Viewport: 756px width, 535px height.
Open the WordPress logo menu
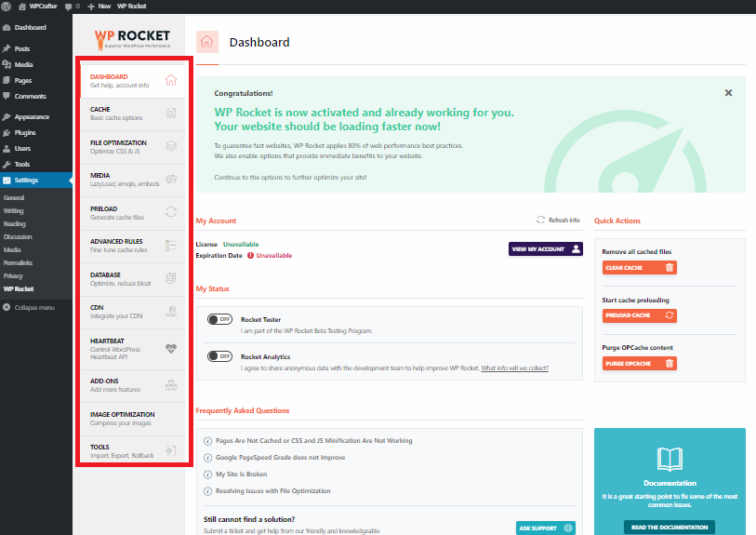(7, 7)
